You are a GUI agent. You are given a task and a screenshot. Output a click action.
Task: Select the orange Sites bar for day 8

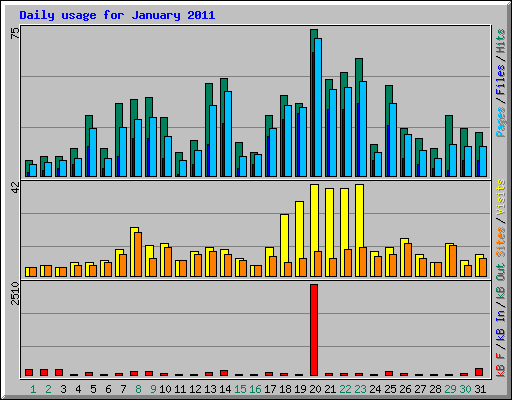click(138, 254)
